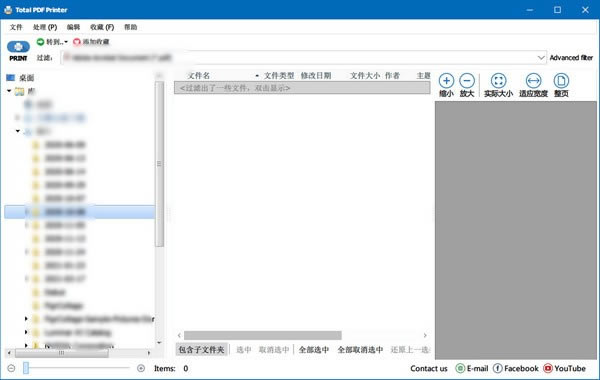Click the 取消选中 button
The image size is (600, 380).
[x=274, y=349]
